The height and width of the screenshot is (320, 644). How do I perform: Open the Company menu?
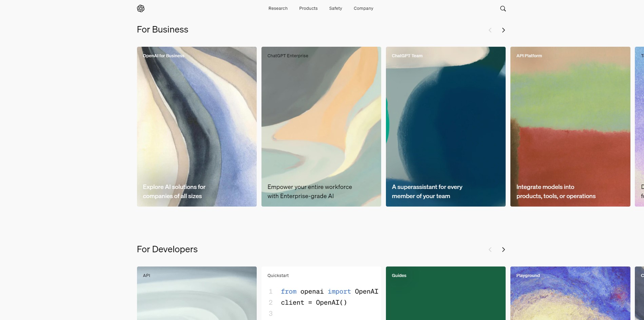(364, 8)
